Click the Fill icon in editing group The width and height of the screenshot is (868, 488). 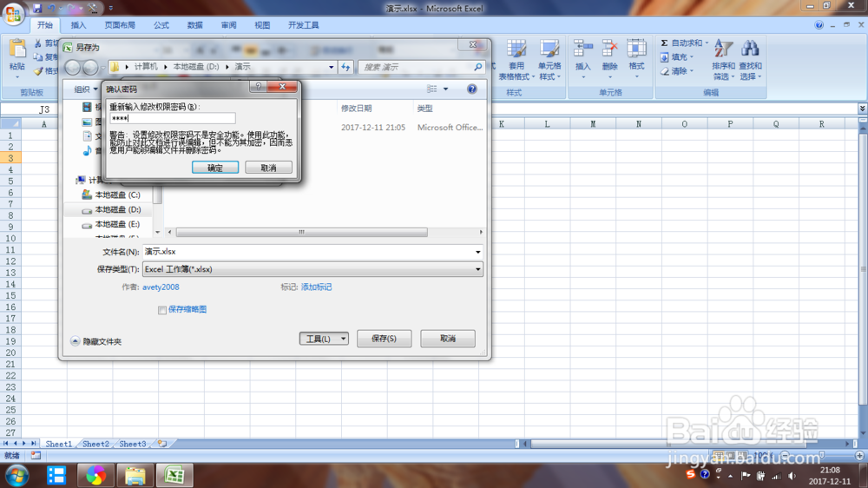tap(664, 57)
